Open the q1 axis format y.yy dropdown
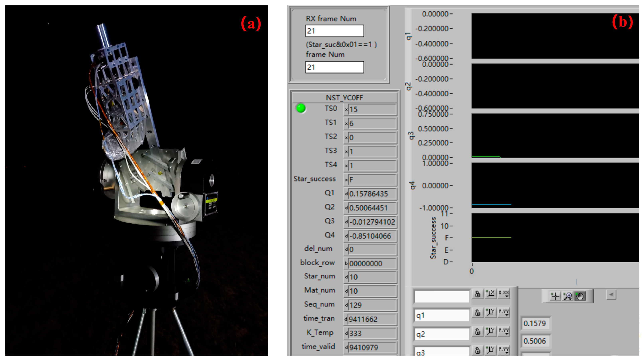 [503, 312]
